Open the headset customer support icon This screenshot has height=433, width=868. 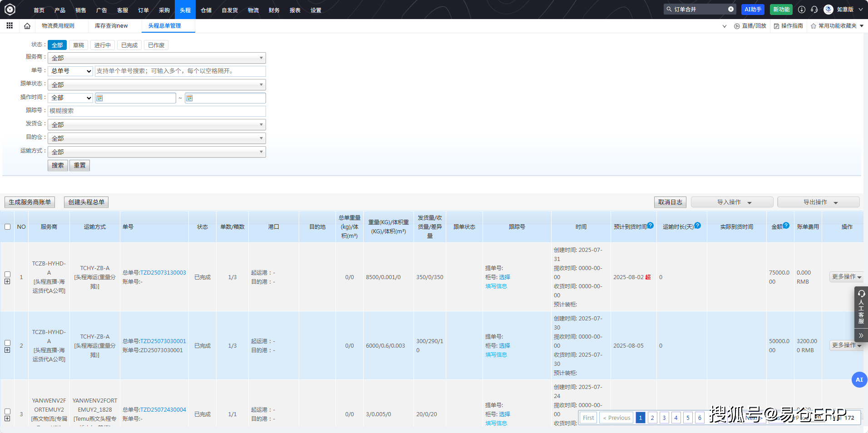point(814,10)
